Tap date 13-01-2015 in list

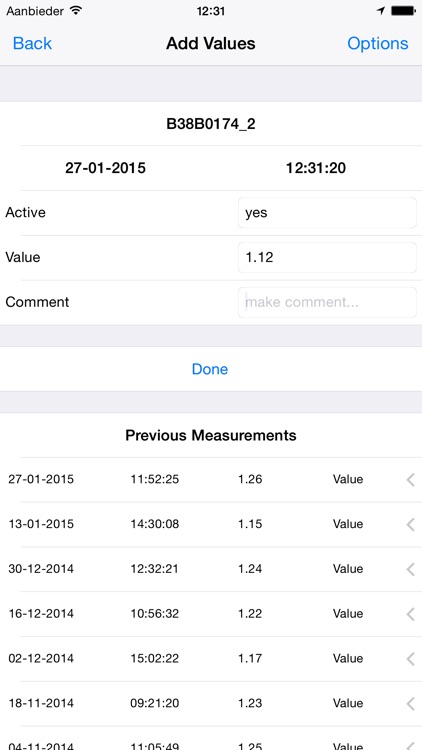[41, 524]
